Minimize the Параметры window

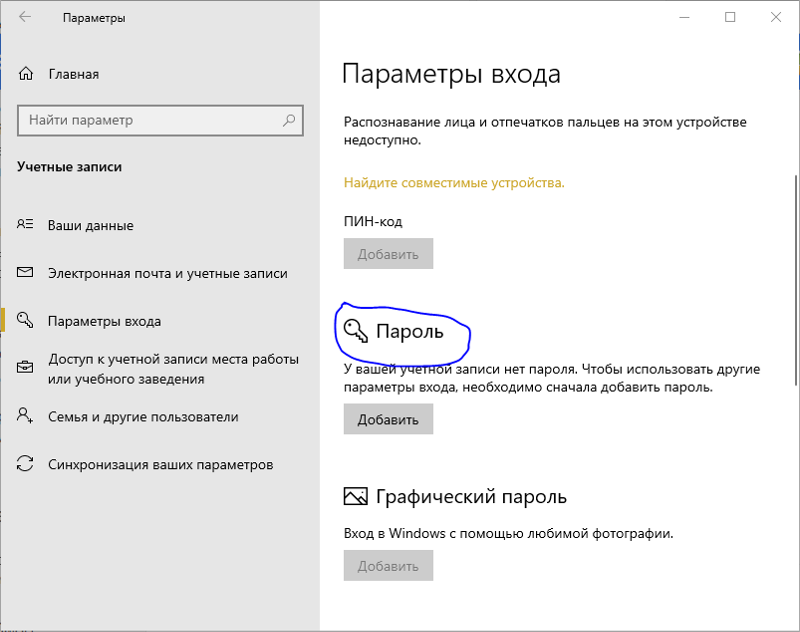coord(684,17)
